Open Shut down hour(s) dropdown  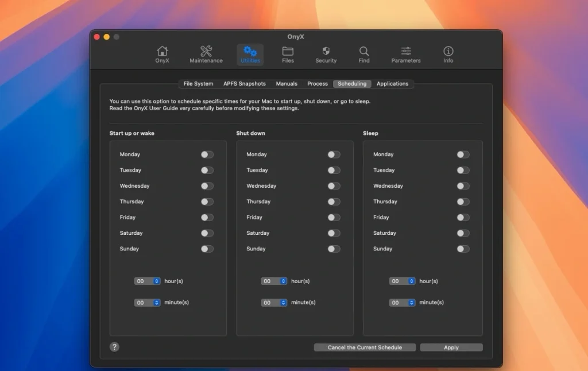[274, 281]
